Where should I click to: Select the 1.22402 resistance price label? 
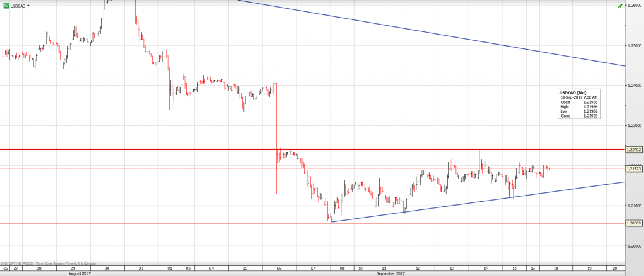634,150
